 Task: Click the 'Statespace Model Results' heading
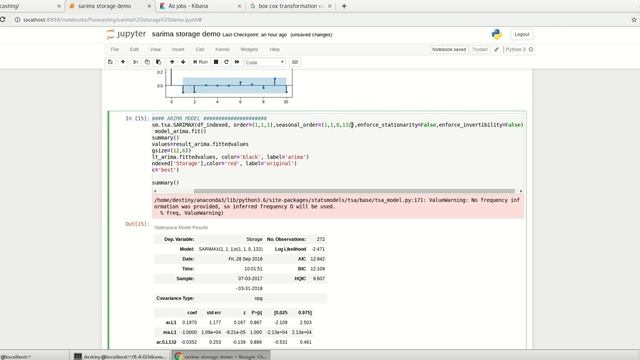tap(181, 227)
